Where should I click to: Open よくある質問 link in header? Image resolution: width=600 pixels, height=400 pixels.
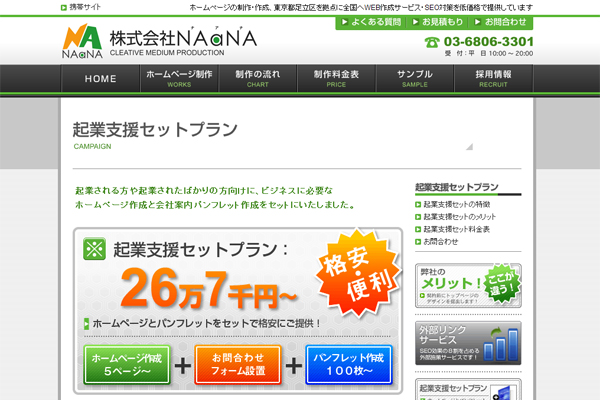click(371, 22)
